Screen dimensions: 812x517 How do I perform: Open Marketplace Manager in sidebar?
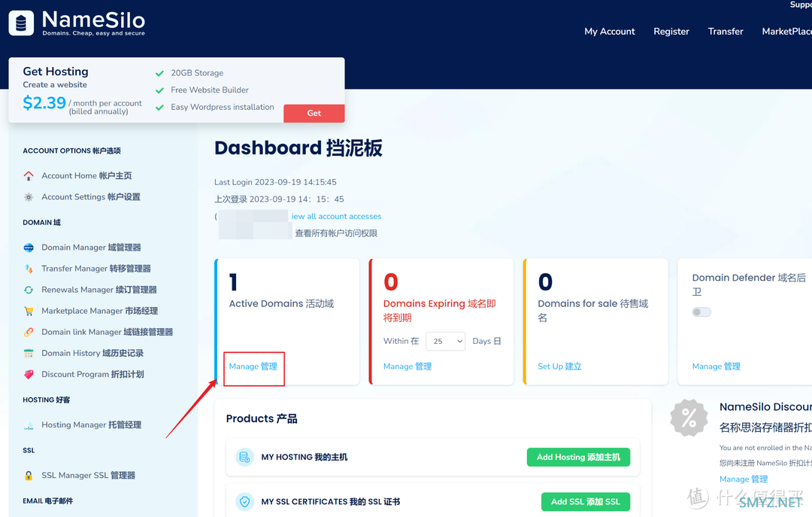[x=99, y=311]
